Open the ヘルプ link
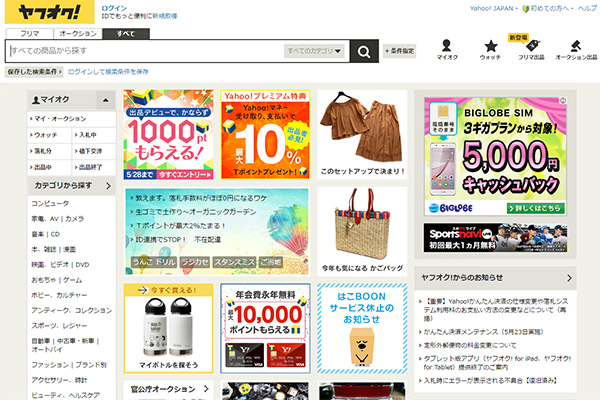The image size is (600, 400). coord(587,8)
